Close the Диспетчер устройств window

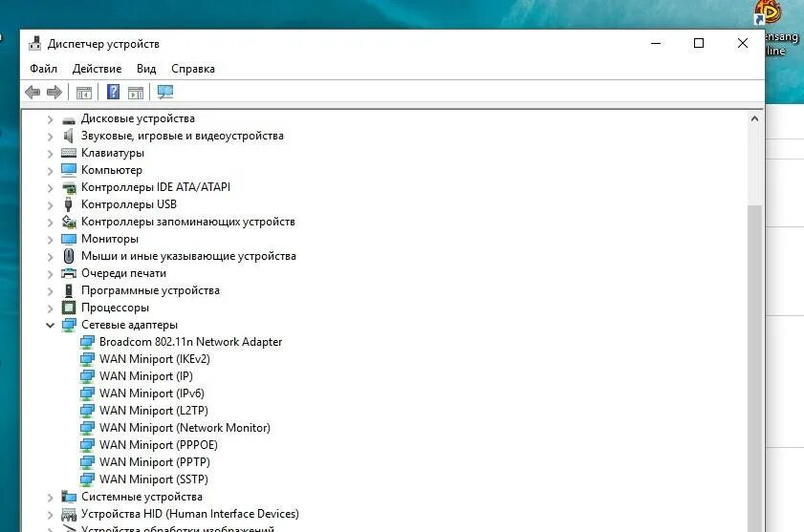[743, 44]
